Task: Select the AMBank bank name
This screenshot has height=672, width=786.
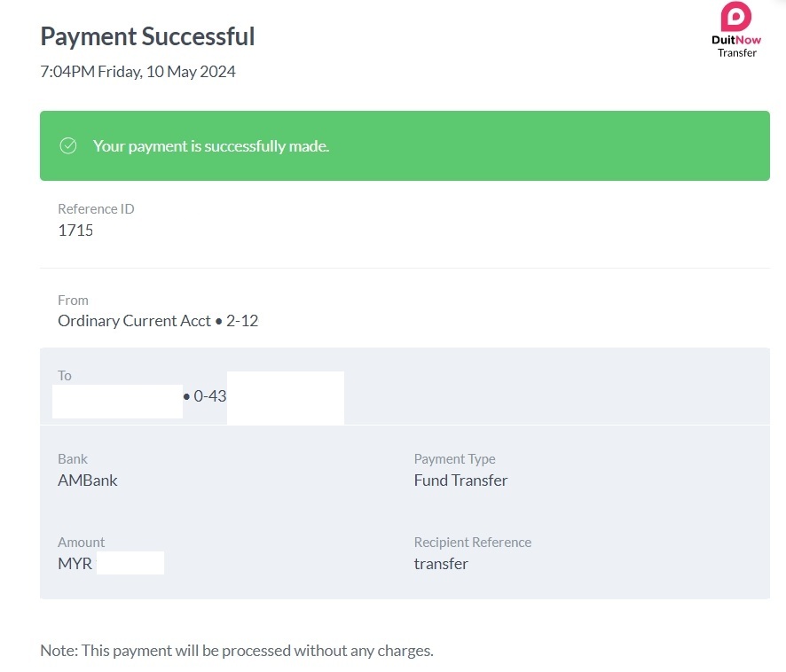Action: tap(88, 481)
